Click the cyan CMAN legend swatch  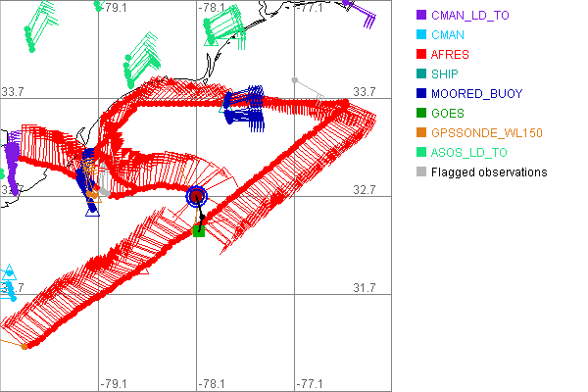click(421, 35)
